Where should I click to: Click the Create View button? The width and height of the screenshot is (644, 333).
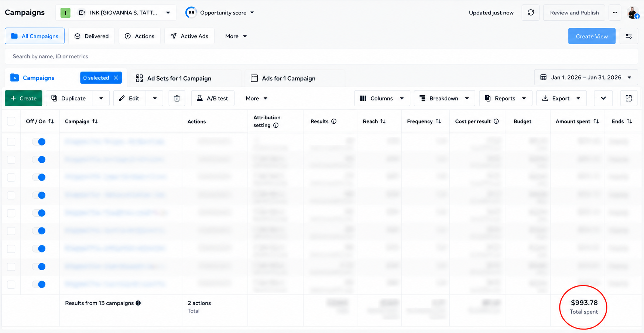(x=592, y=36)
